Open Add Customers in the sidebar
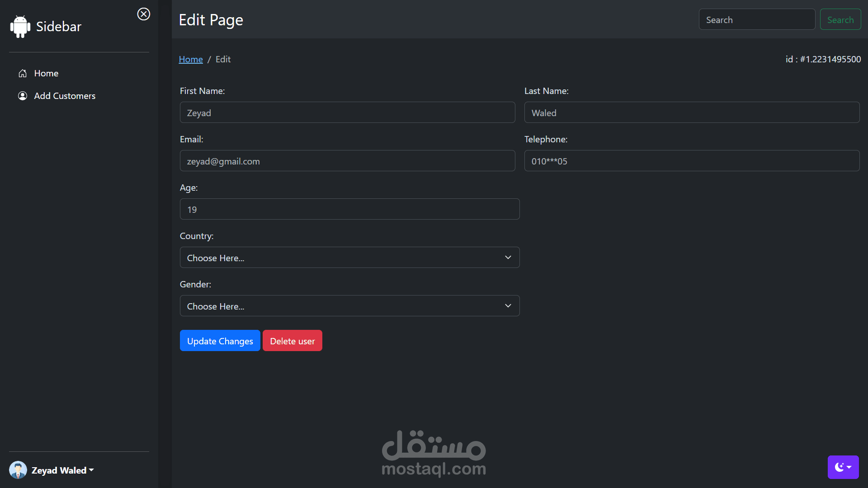 (x=65, y=96)
